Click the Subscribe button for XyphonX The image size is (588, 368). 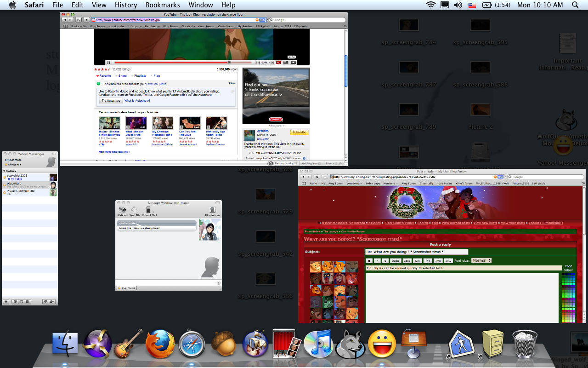coord(299,132)
